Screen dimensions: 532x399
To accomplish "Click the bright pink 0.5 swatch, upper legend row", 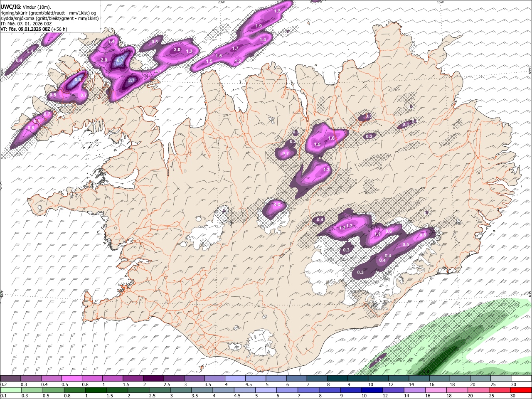I will pos(71,379).
